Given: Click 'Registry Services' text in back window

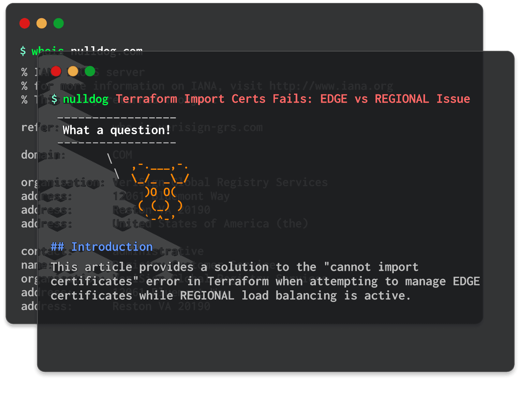Looking at the screenshot, I should click(272, 183).
